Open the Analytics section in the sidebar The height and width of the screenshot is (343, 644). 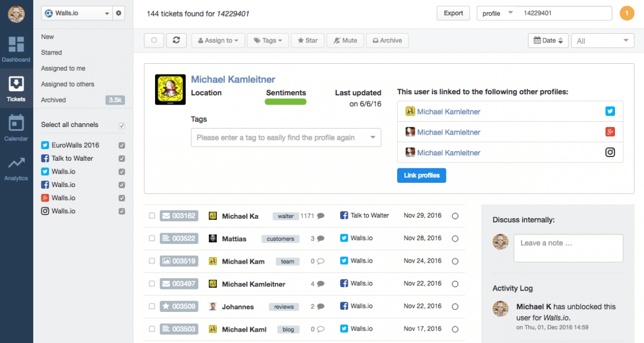pos(16,168)
